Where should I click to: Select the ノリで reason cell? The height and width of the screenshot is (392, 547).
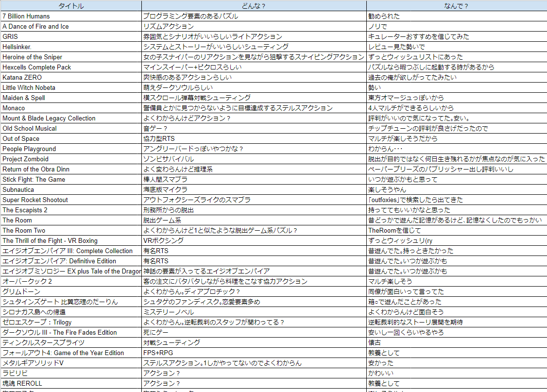[x=457, y=26]
